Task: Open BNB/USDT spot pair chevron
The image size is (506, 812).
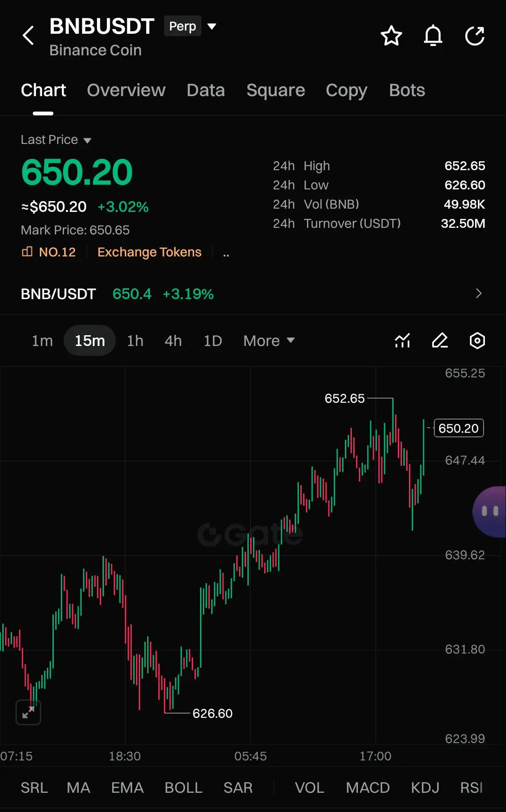Action: click(x=478, y=293)
